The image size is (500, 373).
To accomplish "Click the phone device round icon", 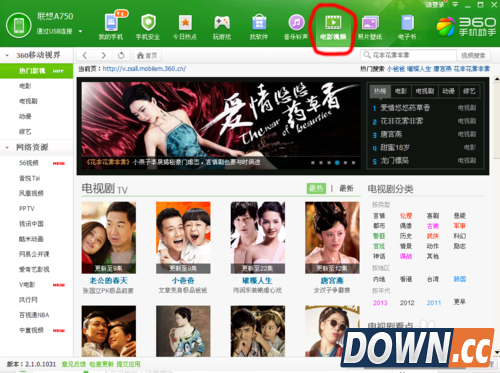I will coord(19,25).
